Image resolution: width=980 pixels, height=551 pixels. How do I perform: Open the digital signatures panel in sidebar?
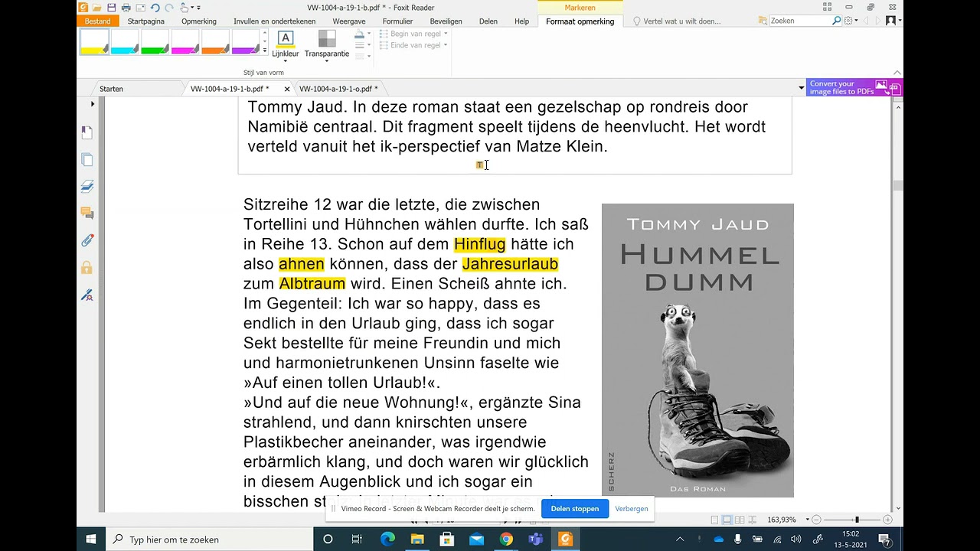87,295
